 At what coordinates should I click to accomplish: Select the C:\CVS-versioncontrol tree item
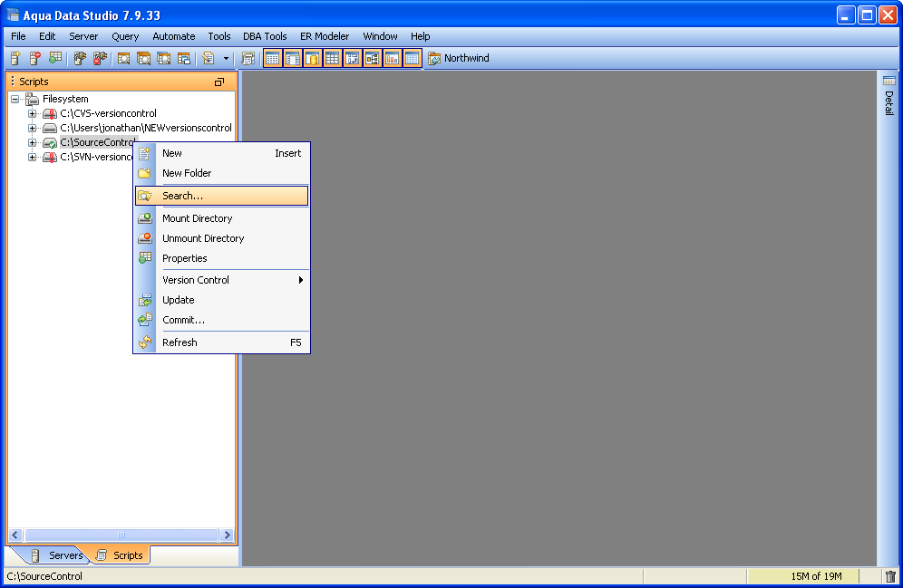pos(108,113)
